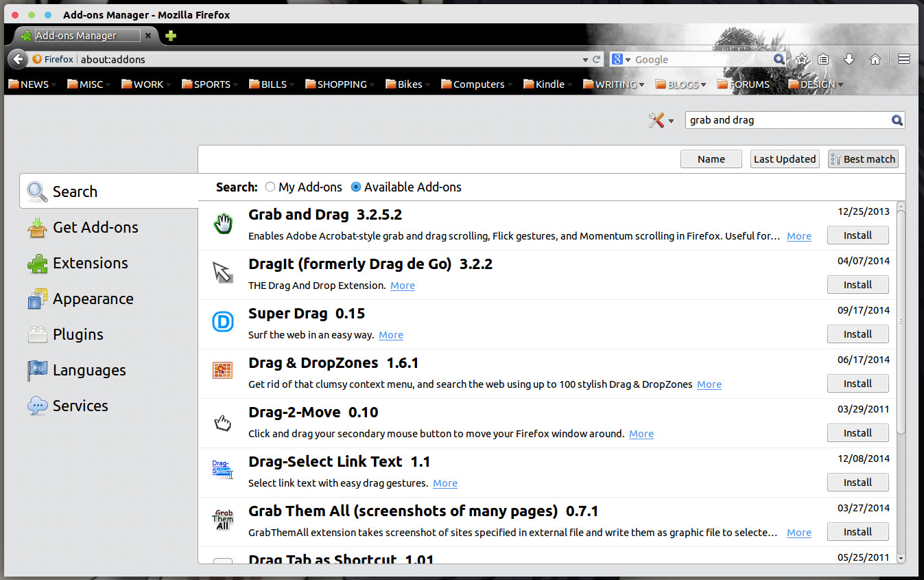Open the Extensions category

pyautogui.click(x=89, y=264)
